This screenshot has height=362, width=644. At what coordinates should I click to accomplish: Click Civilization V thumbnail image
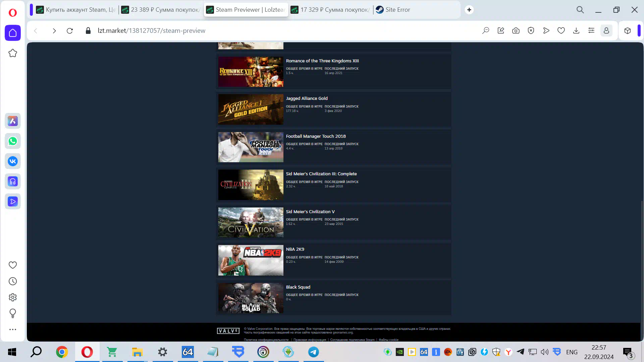click(251, 223)
